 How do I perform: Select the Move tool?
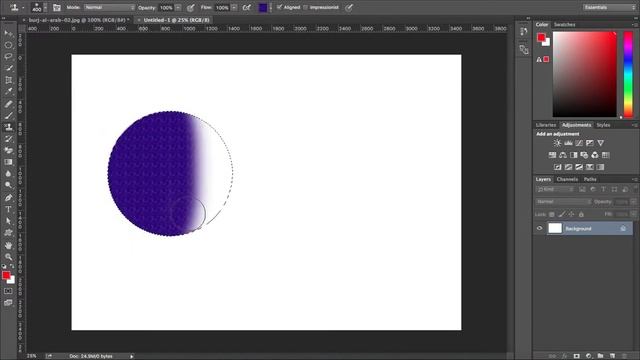(x=8, y=33)
